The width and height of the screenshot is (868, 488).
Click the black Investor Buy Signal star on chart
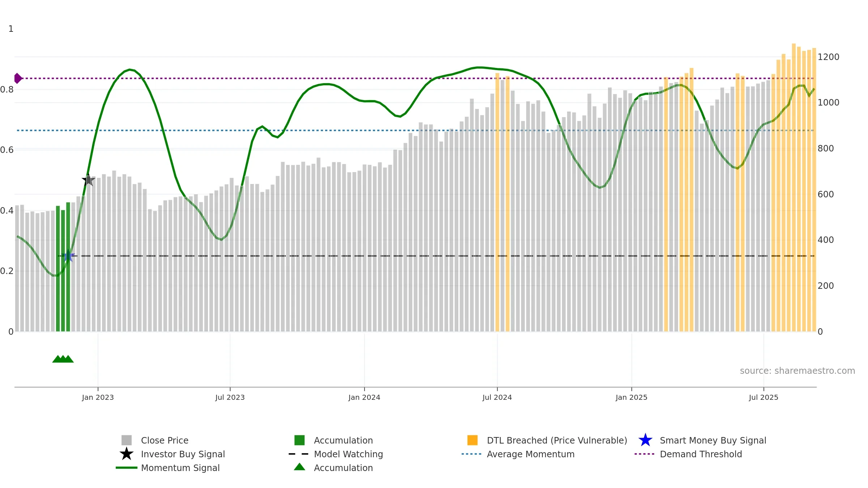88,180
